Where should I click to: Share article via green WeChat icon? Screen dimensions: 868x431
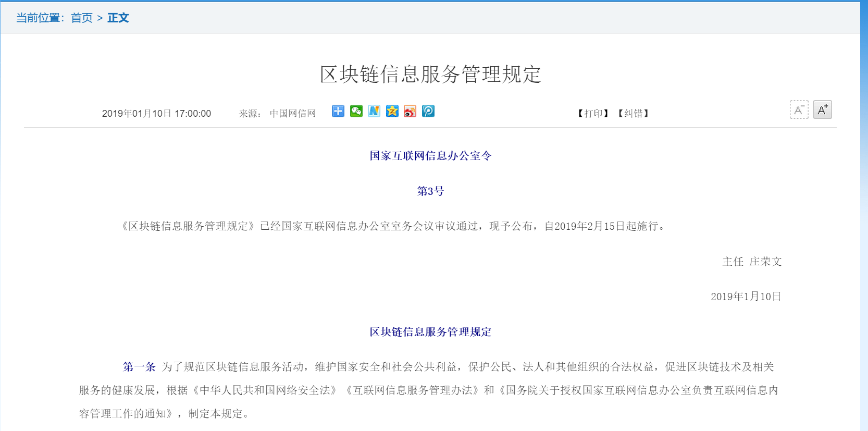click(356, 111)
